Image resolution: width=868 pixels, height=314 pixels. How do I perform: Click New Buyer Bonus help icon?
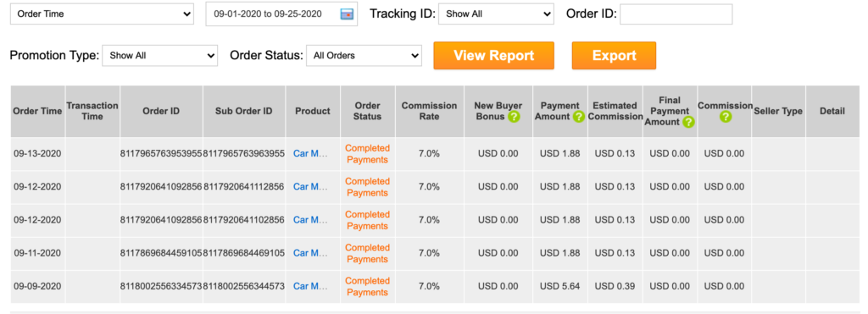[514, 117]
